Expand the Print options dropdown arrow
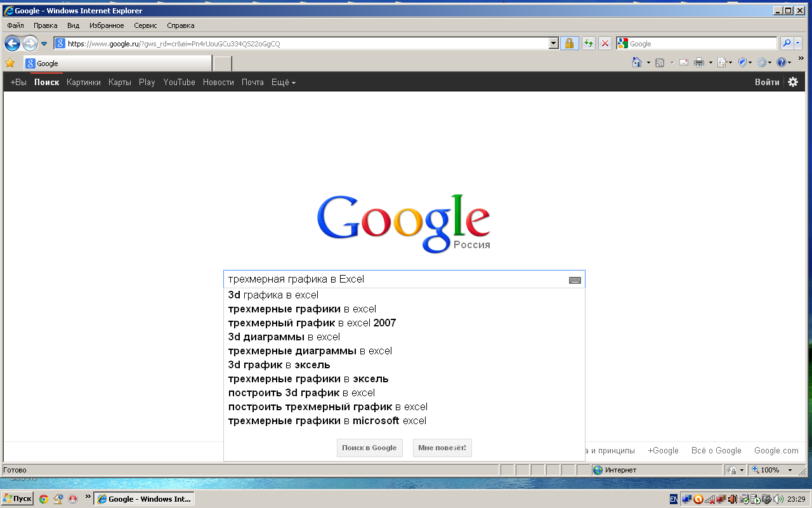Screen dimensions: 812x508 [x=710, y=62]
